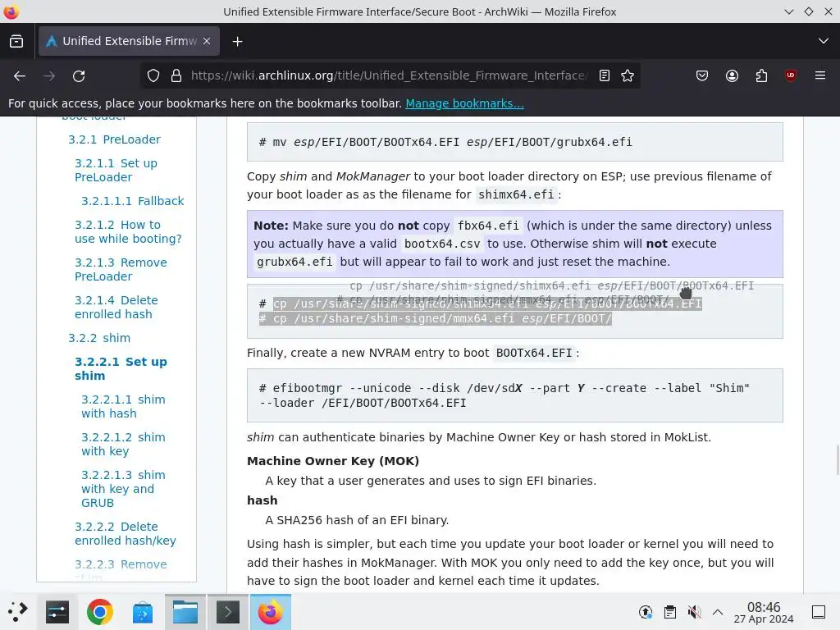Open the clock and calendar

tap(764, 612)
